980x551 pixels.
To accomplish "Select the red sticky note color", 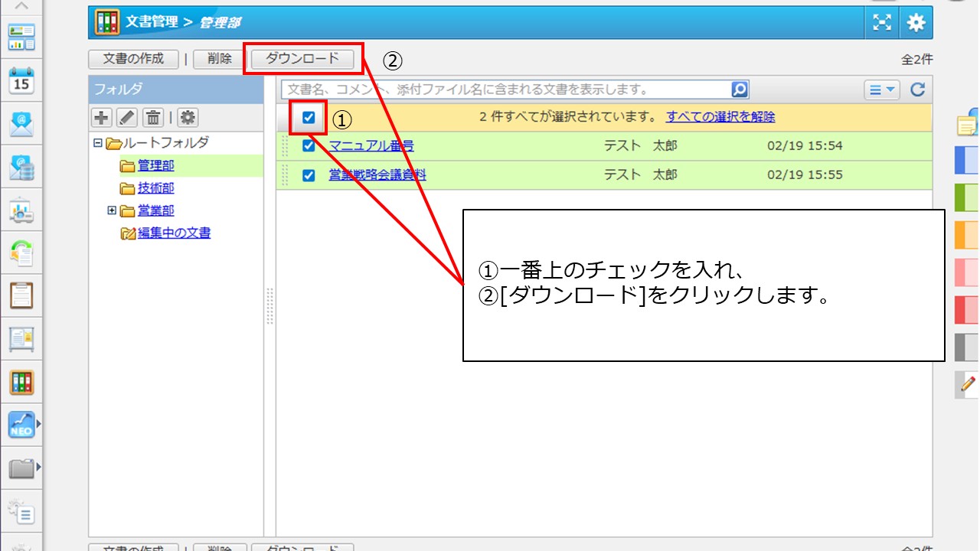I will (968, 310).
